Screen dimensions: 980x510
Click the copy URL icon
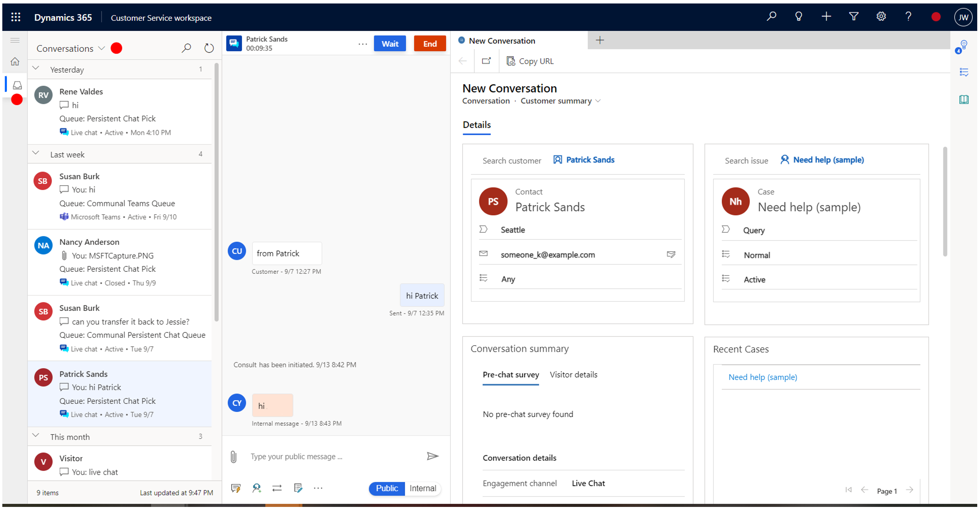[511, 61]
